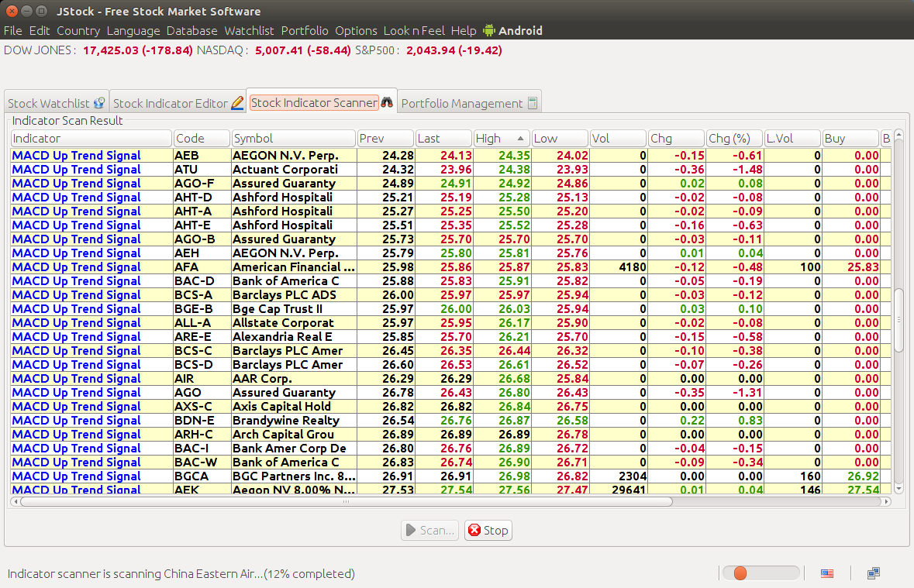This screenshot has width=914, height=588.
Task: Click the NASDAQ index value 5,007.41
Action: click(278, 50)
